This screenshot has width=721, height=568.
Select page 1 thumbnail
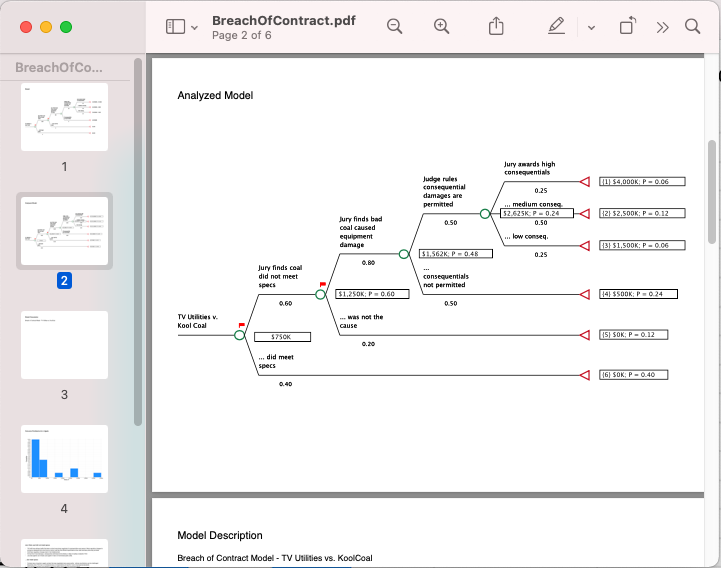pyautogui.click(x=64, y=117)
